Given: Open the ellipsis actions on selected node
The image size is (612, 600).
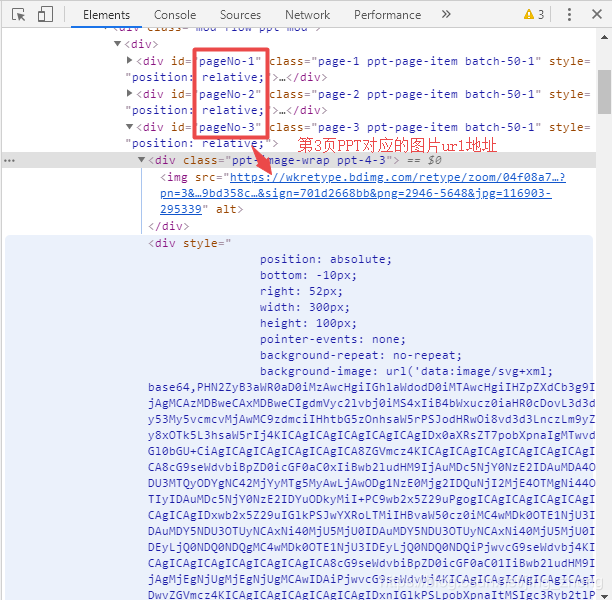Looking at the screenshot, I should [x=9, y=160].
